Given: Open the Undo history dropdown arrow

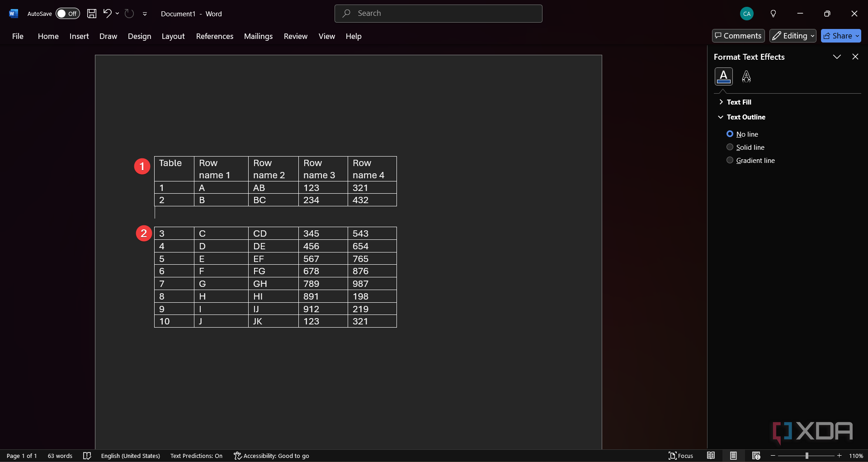Looking at the screenshot, I should [x=118, y=14].
